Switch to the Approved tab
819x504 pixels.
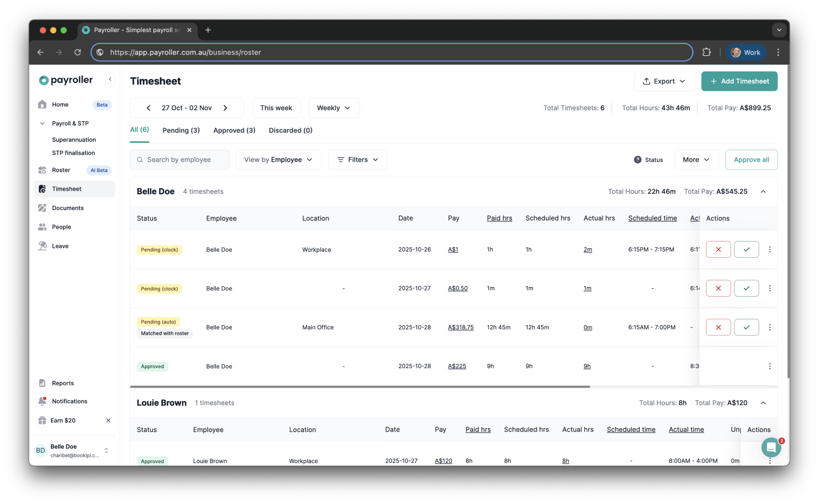(x=234, y=130)
